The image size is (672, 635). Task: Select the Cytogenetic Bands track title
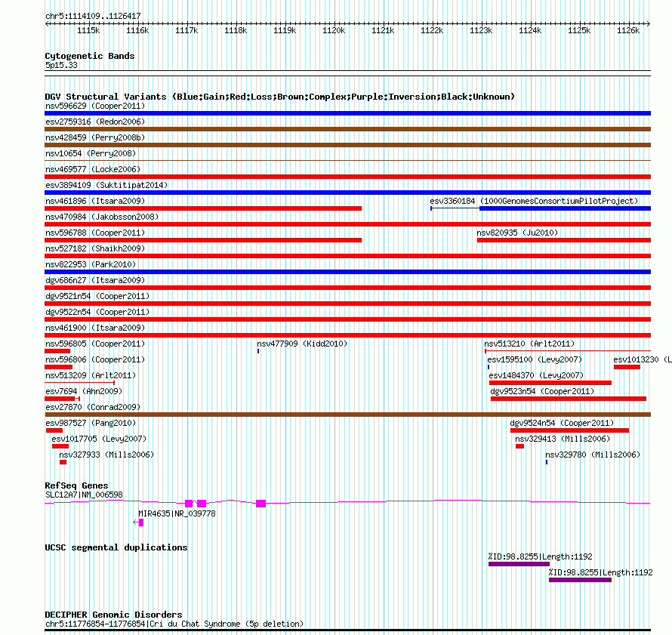point(90,56)
